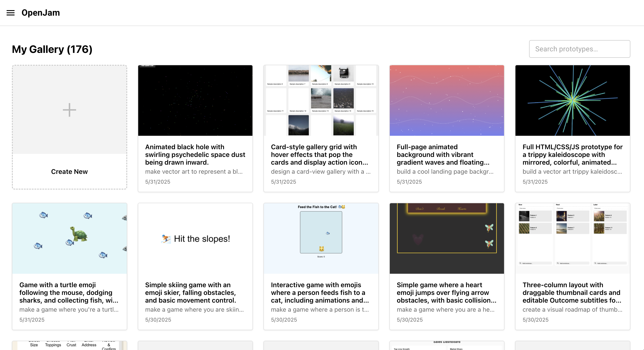The height and width of the screenshot is (350, 644).
Task: Click the Search prototypes input field
Action: click(579, 49)
